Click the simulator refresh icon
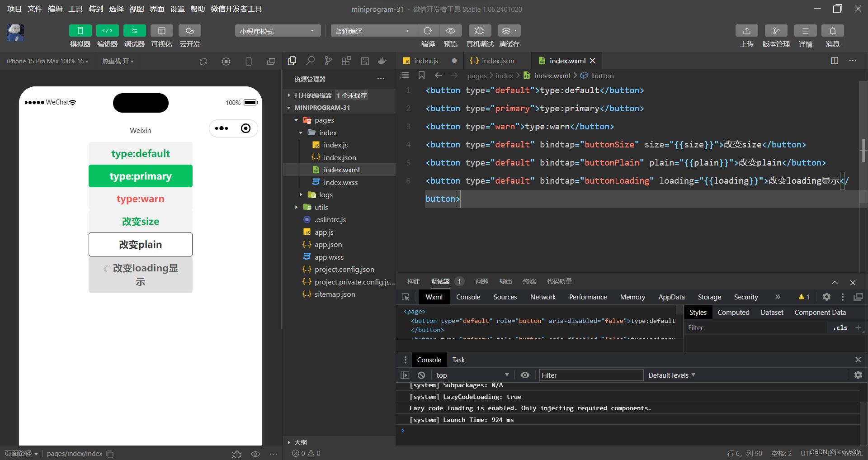This screenshot has height=460, width=868. coord(203,62)
